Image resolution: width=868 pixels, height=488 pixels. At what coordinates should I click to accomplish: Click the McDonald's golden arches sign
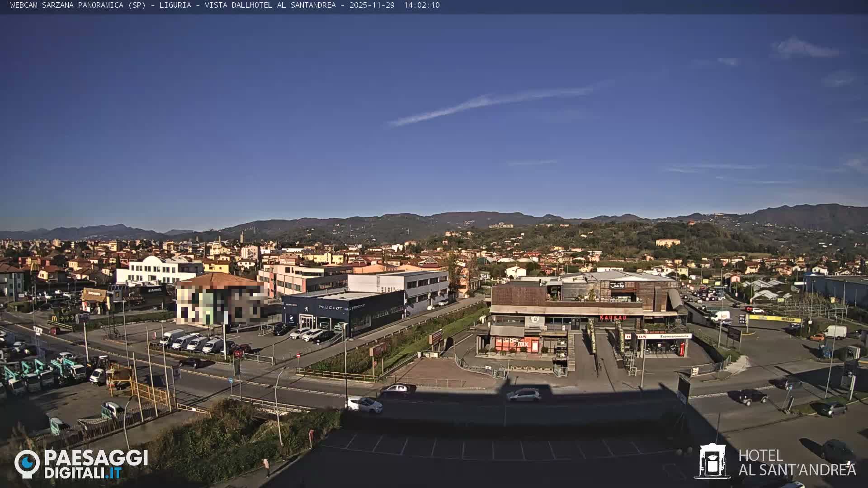click(55, 318)
